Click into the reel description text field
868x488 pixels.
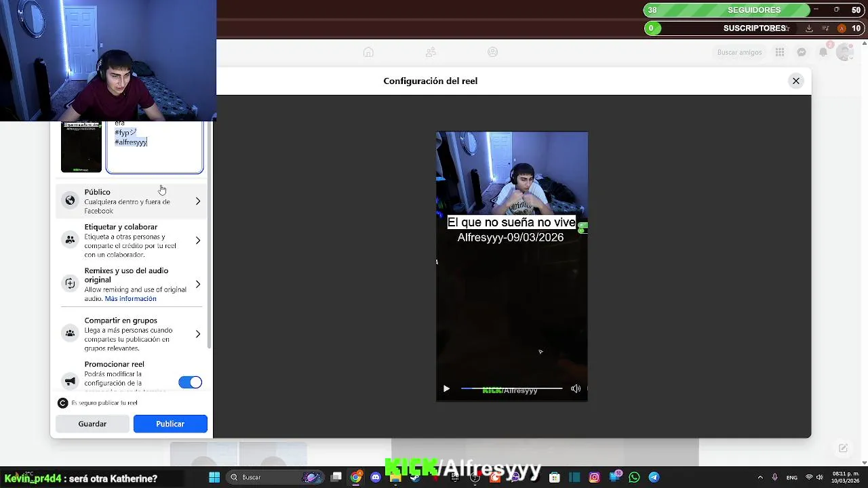pos(155,148)
